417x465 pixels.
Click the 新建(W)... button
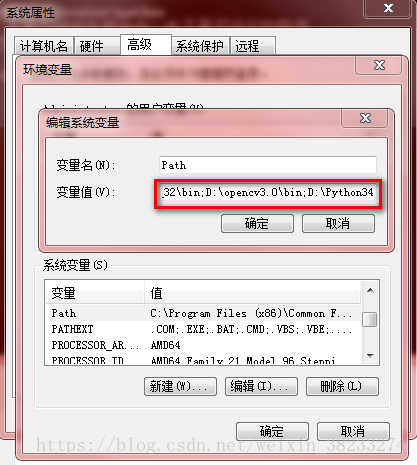tap(180, 386)
